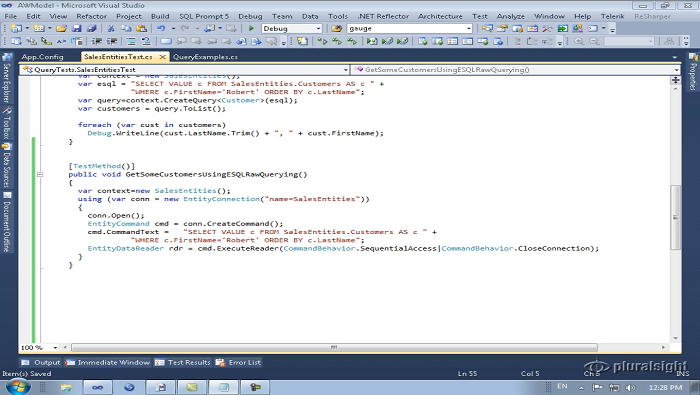This screenshot has height=395, width=700.
Task: Toggle bookmark on current line icon
Action: tap(166, 42)
